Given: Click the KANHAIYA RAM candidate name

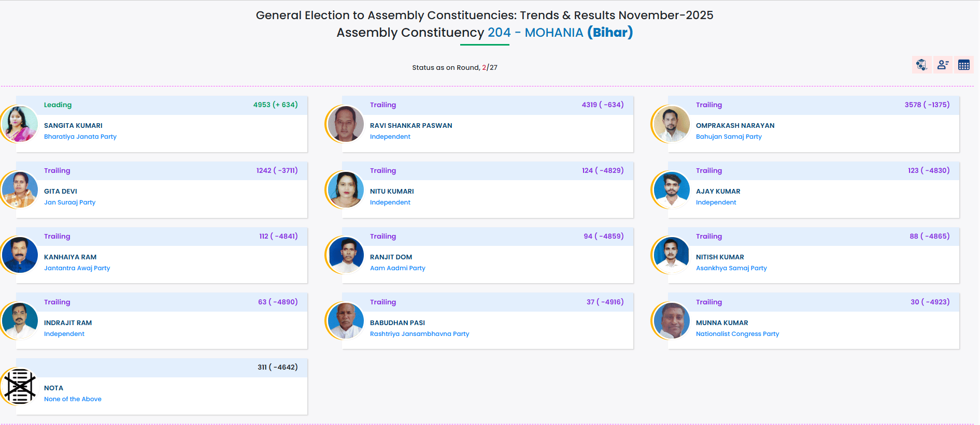Looking at the screenshot, I should tap(70, 257).
